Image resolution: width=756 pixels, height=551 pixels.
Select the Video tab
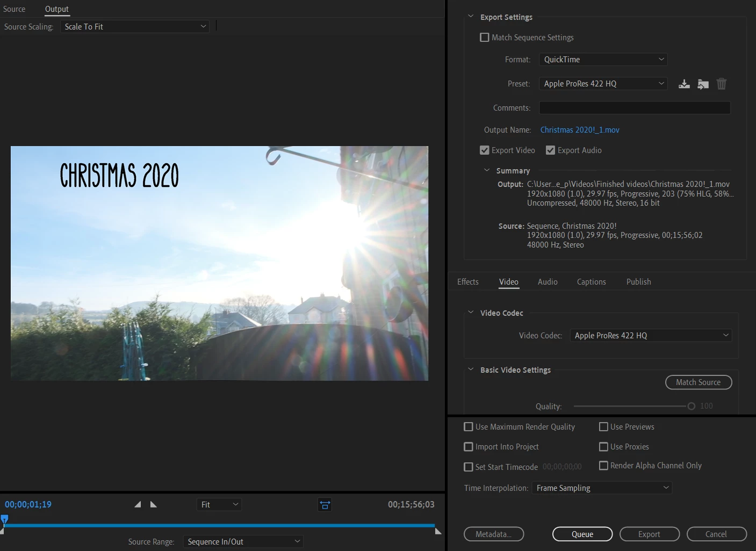(509, 282)
